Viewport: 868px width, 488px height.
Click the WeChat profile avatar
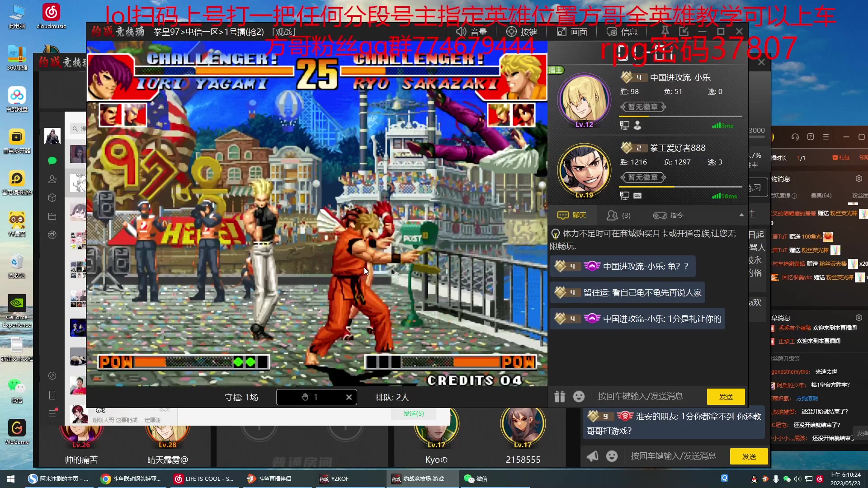coord(52,136)
